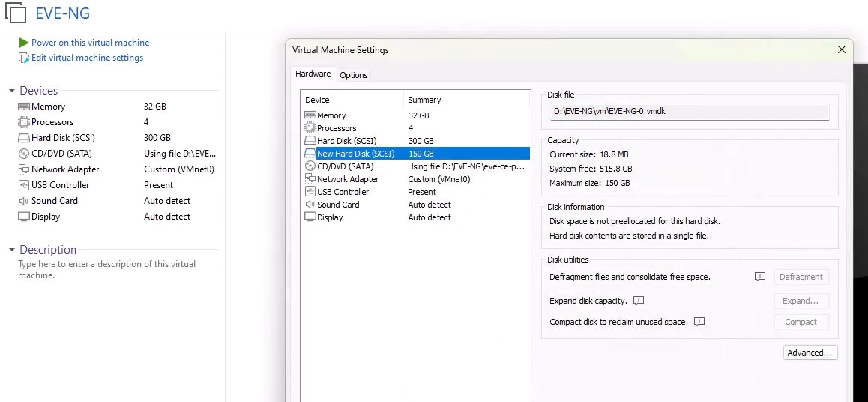868x402 pixels.
Task: Click Power on this virtual machine link
Action: (x=90, y=43)
